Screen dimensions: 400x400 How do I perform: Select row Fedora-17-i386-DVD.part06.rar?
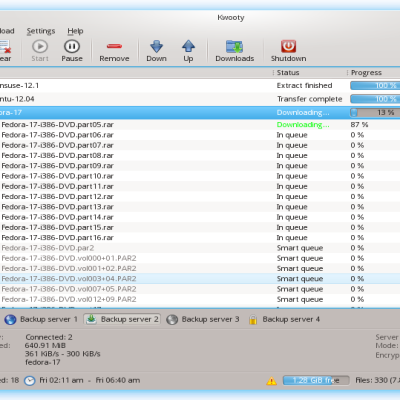pos(200,135)
